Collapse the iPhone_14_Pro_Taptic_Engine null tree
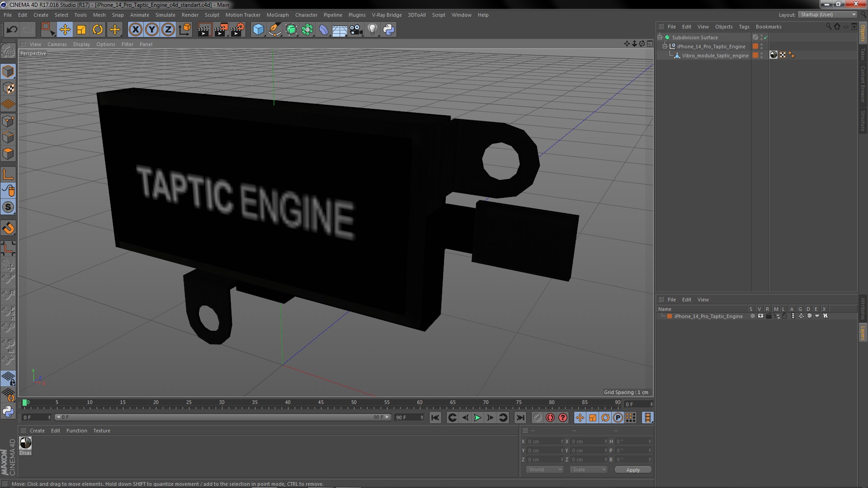The width and height of the screenshot is (868, 488). tap(665, 47)
